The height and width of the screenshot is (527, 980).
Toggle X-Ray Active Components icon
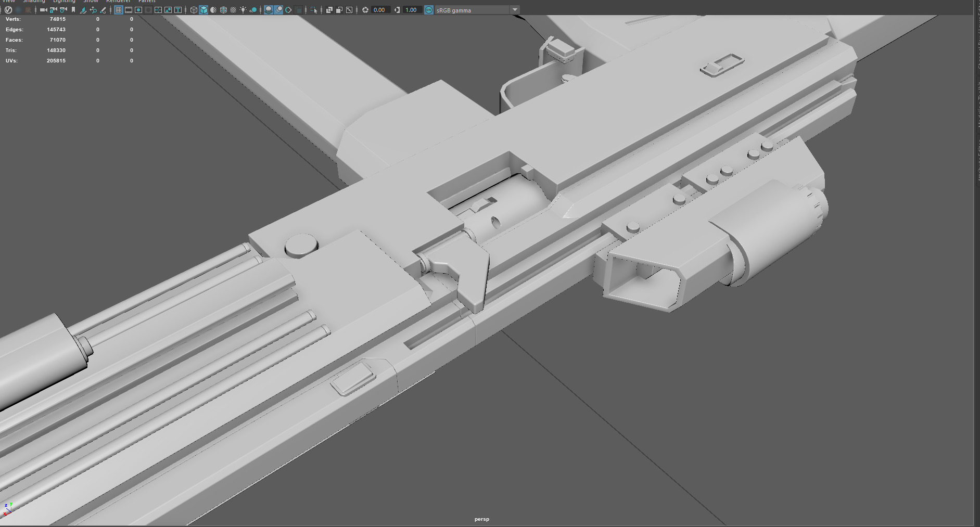pos(339,10)
